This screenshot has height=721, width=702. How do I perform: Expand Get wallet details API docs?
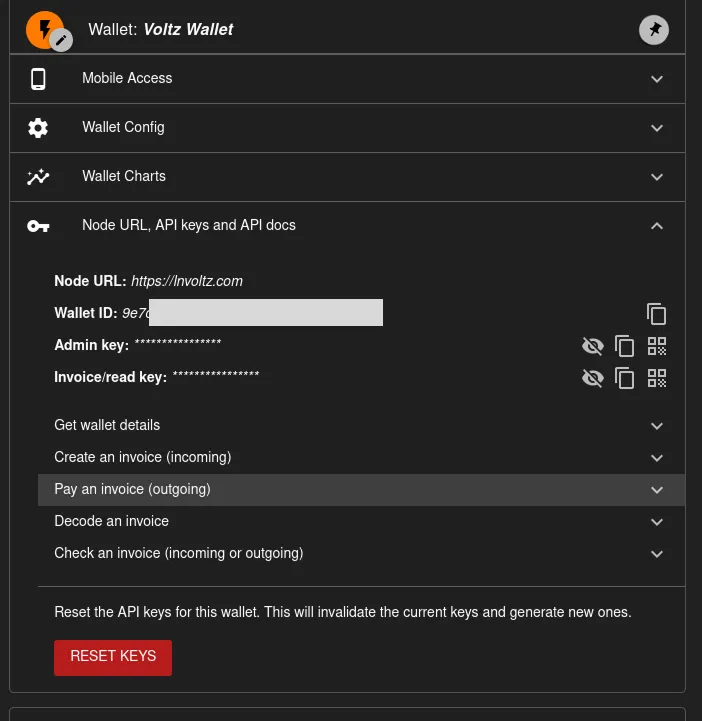pyautogui.click(x=360, y=425)
